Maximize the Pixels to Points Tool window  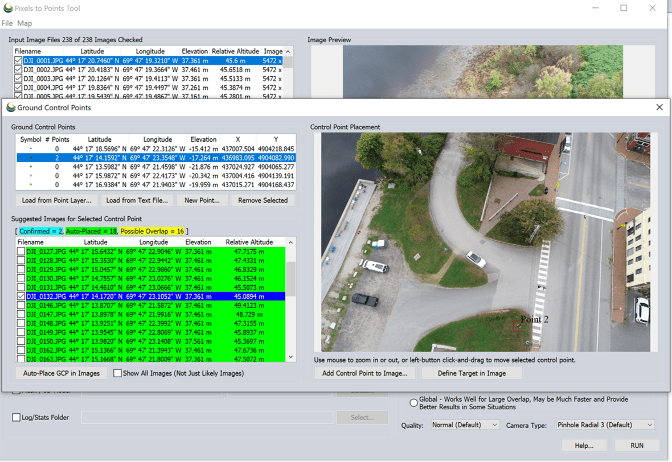(624, 8)
